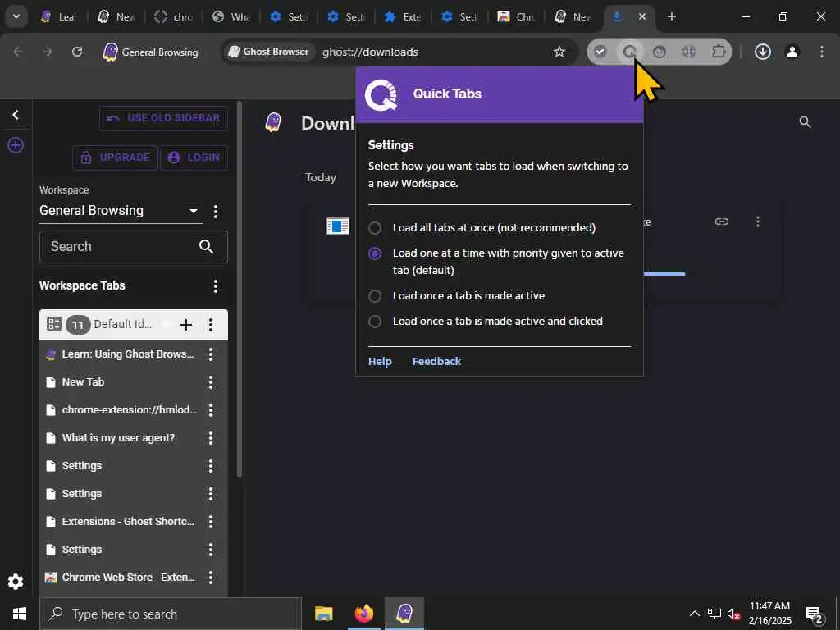Collapse the sidebar with the left chevron
This screenshot has height=630, width=840.
coord(16,115)
